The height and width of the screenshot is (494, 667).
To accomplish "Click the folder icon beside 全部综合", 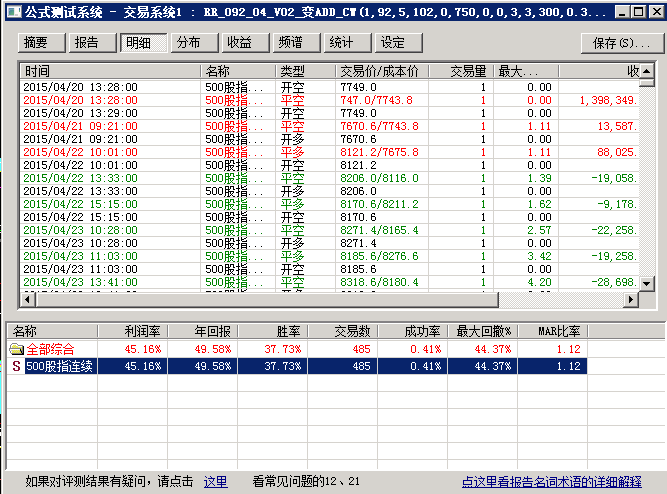I will (x=17, y=349).
